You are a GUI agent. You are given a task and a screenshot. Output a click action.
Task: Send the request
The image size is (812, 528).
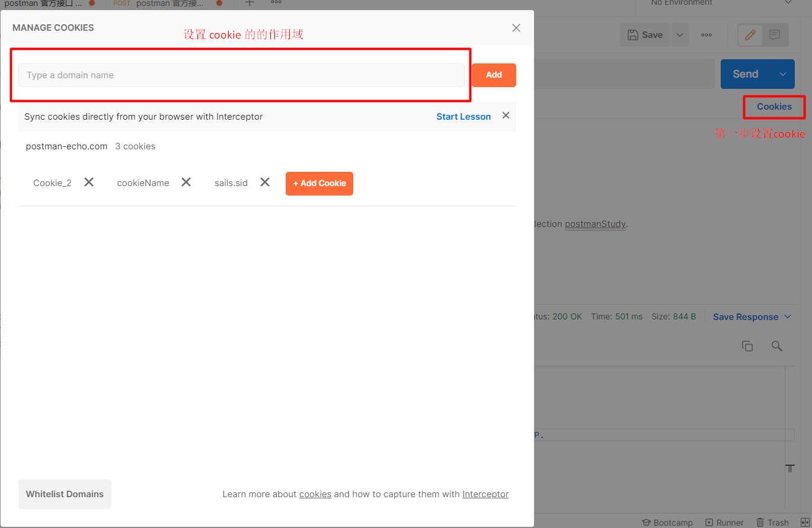point(746,74)
